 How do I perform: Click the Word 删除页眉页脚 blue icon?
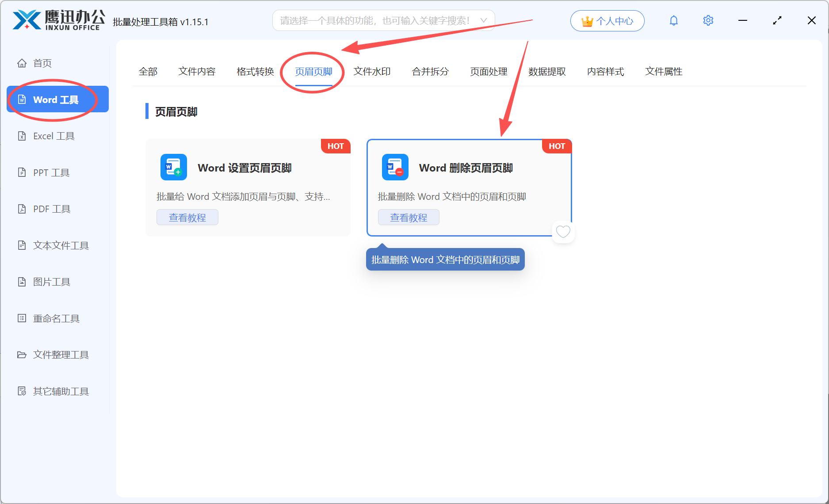point(395,167)
